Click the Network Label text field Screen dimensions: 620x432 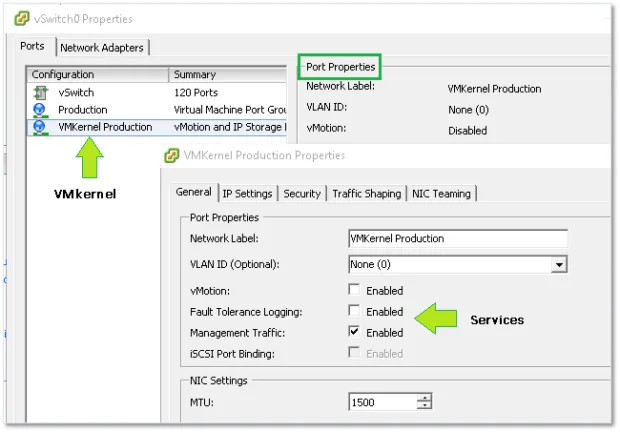click(x=458, y=238)
